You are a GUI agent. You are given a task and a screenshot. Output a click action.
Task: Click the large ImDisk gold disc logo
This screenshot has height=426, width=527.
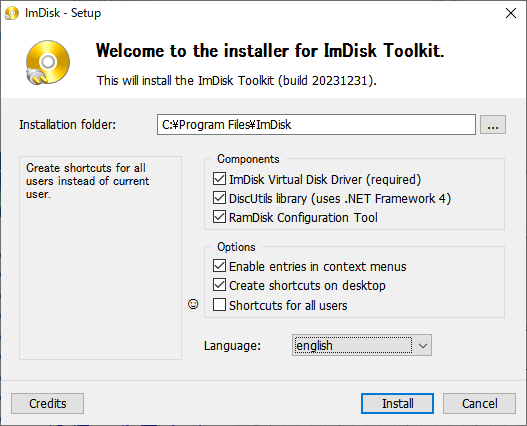click(48, 63)
